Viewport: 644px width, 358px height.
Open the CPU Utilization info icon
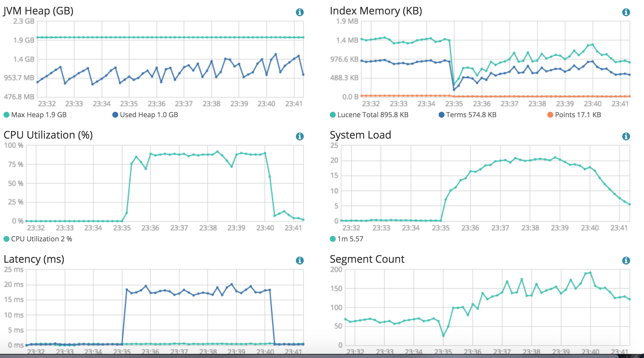300,136
